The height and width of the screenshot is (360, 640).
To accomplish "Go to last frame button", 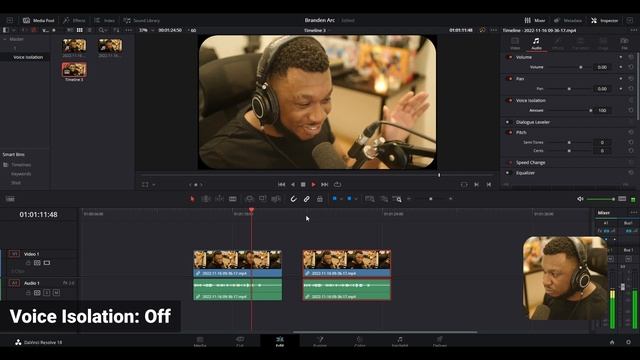I will pyautogui.click(x=324, y=185).
